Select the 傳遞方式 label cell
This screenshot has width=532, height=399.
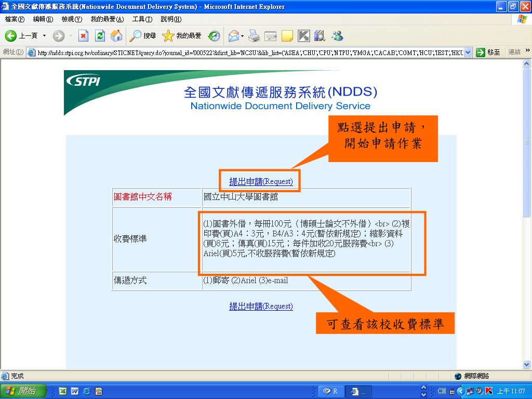157,281
